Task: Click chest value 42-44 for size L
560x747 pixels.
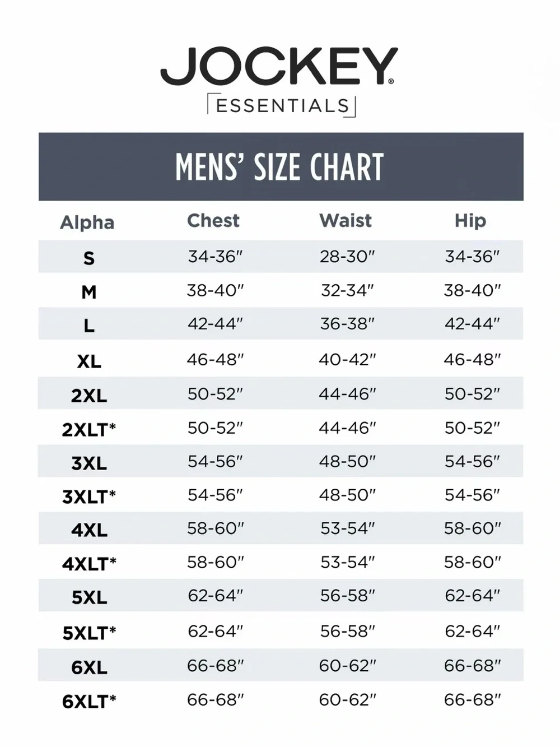Action: 216,324
